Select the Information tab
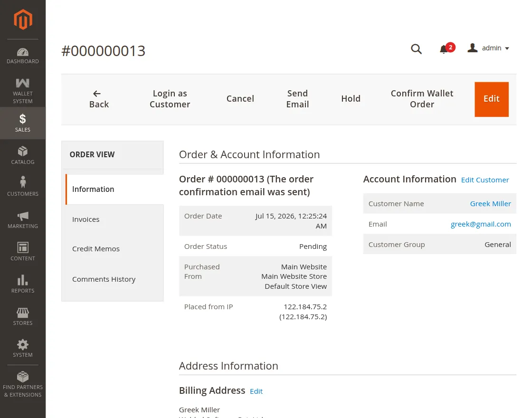The width and height of the screenshot is (532, 418). 114,190
